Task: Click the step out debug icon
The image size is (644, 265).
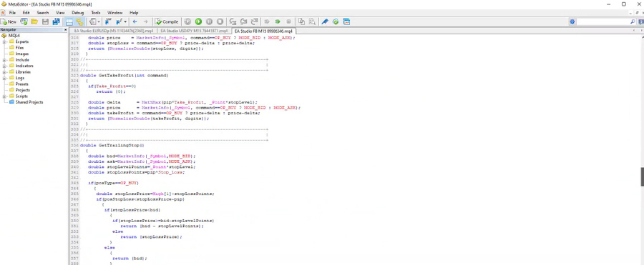Action: (254, 21)
